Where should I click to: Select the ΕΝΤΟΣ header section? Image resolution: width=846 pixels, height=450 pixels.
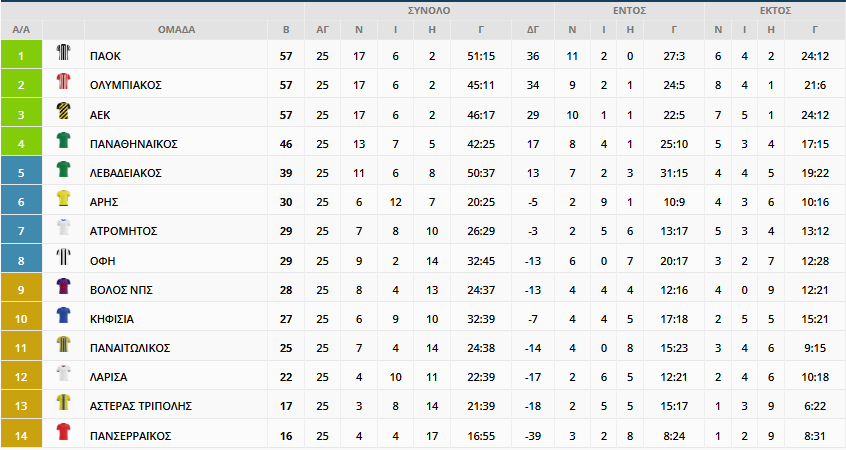(629, 11)
